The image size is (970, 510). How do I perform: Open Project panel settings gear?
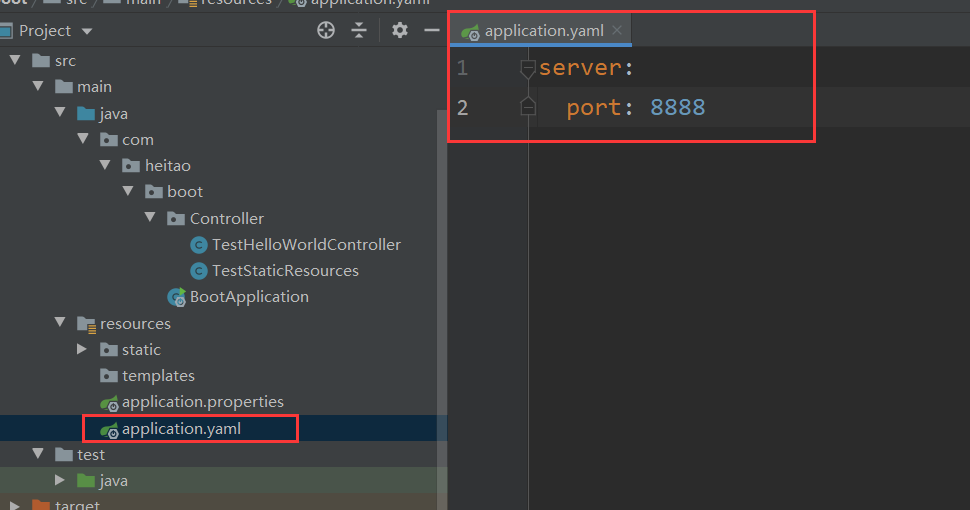click(400, 30)
